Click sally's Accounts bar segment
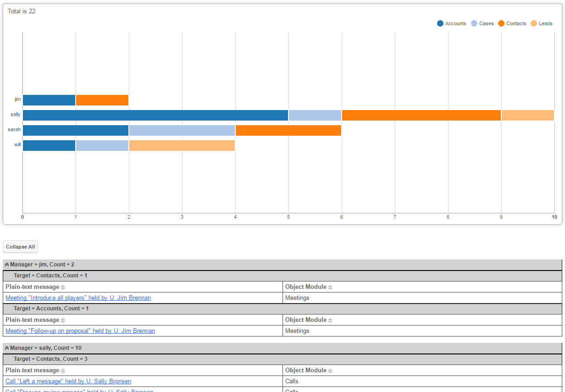 [x=155, y=115]
